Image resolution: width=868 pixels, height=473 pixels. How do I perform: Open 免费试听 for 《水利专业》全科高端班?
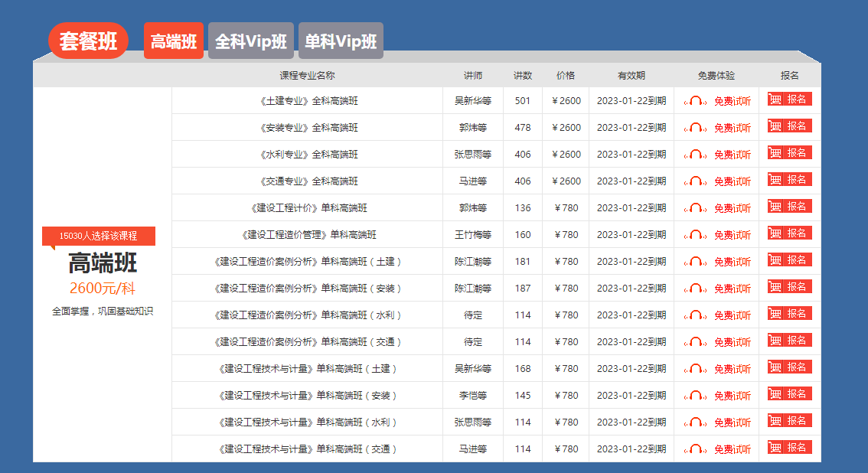(733, 155)
